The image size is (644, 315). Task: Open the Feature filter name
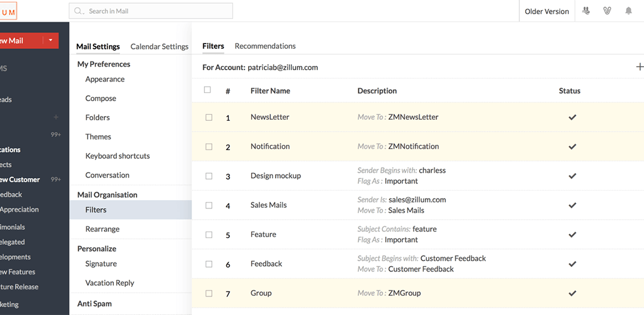point(263,235)
